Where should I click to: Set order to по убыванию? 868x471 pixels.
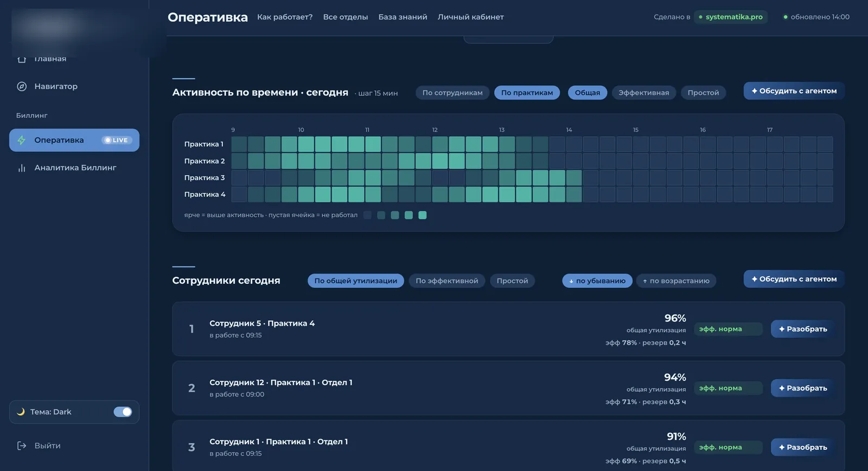click(x=597, y=281)
